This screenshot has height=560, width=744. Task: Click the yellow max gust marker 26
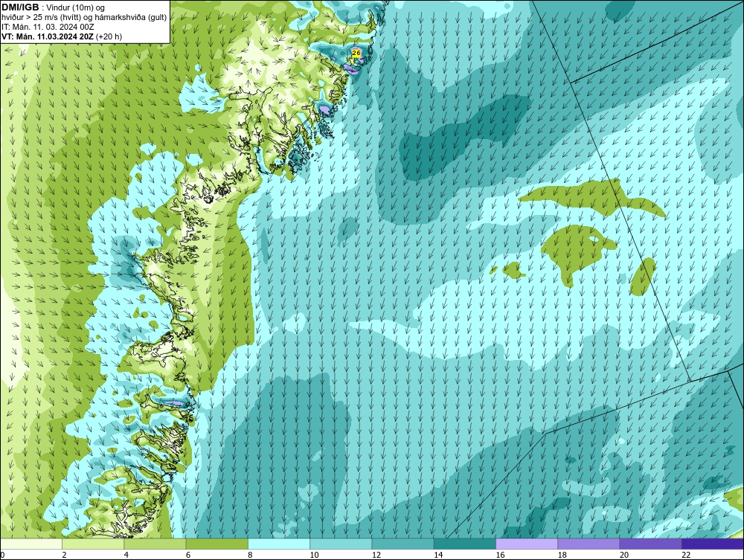tap(356, 53)
